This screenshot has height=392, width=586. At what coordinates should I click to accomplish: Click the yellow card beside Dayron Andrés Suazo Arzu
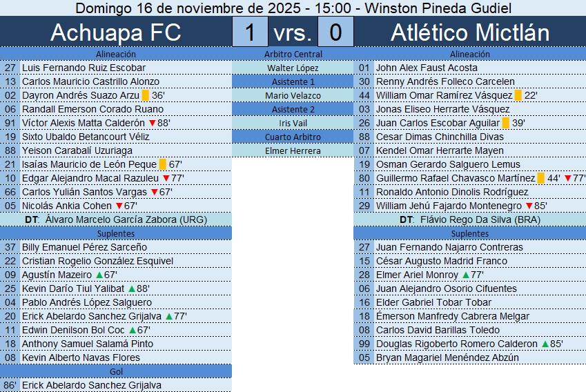(146, 95)
